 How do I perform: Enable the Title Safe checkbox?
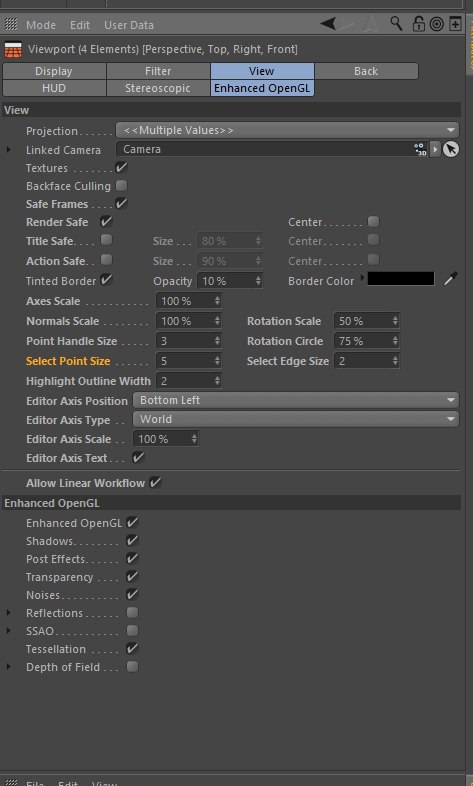[x=106, y=240]
